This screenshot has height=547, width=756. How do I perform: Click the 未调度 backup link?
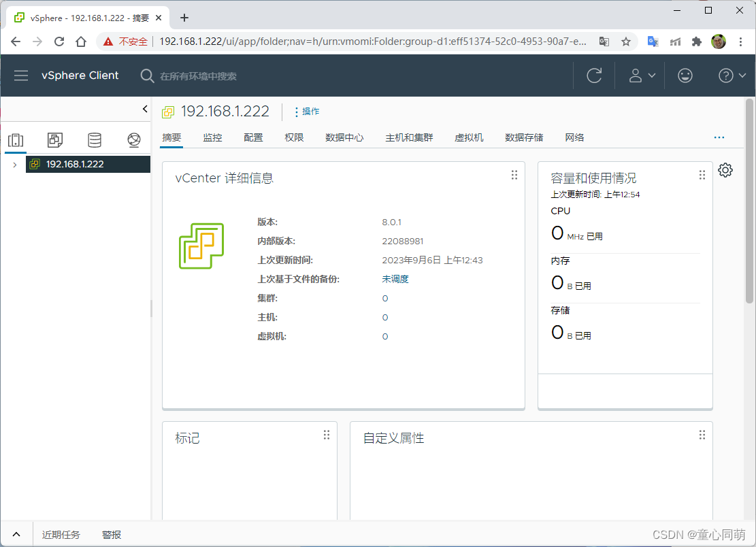click(395, 279)
